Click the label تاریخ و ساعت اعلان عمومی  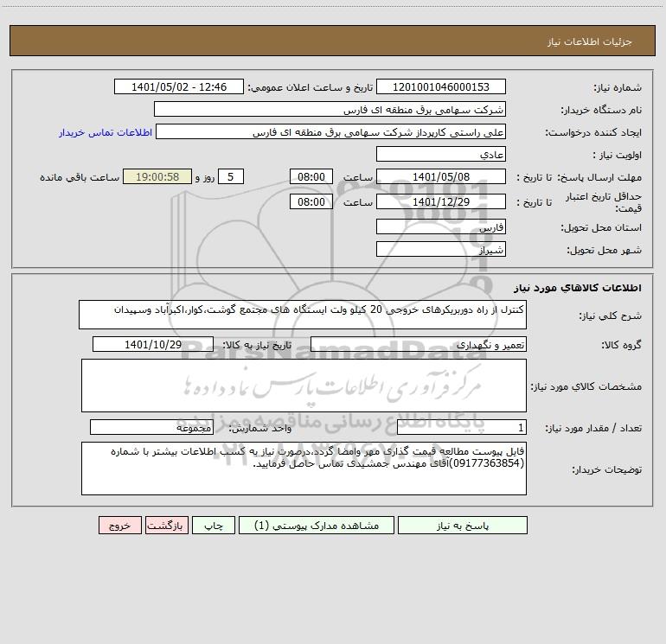[x=311, y=88]
